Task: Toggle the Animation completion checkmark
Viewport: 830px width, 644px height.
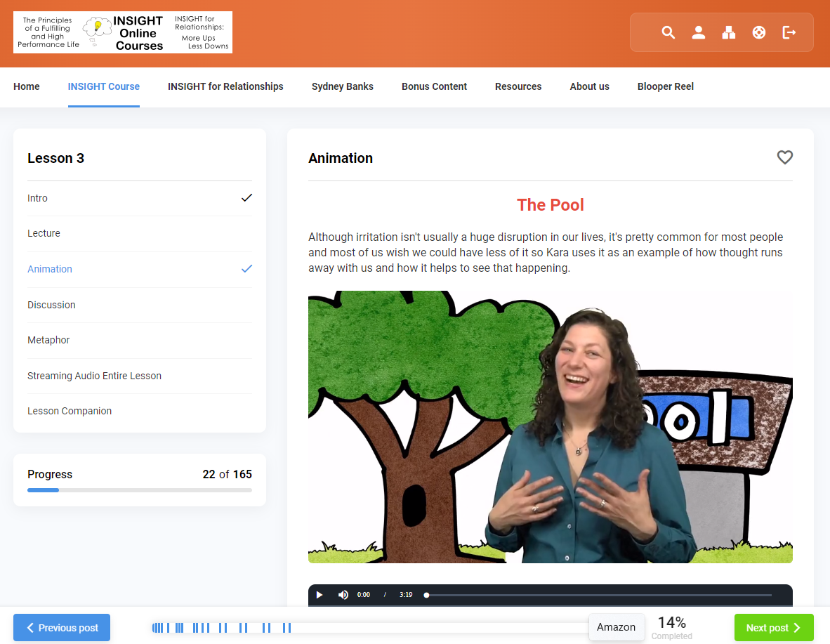Action: click(246, 269)
